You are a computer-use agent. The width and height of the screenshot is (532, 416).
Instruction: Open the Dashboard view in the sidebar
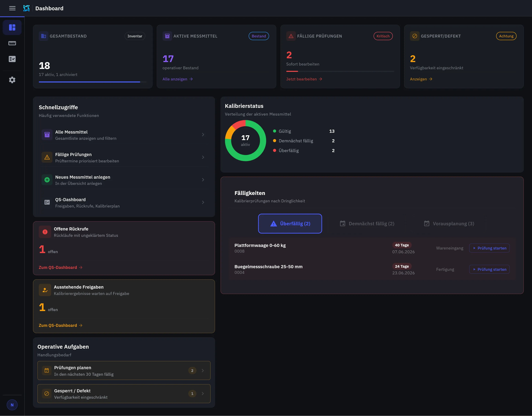pos(12,27)
